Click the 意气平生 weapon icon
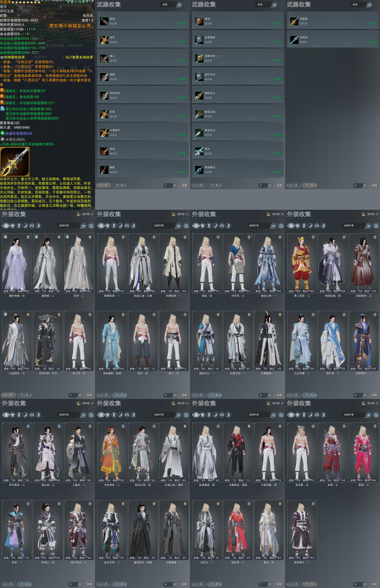 199,77
